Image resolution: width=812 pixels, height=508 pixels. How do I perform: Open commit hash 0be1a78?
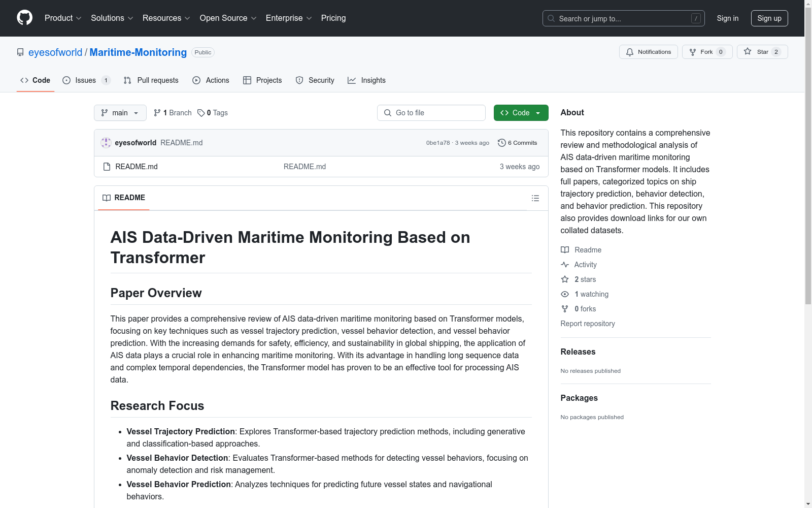tap(438, 143)
